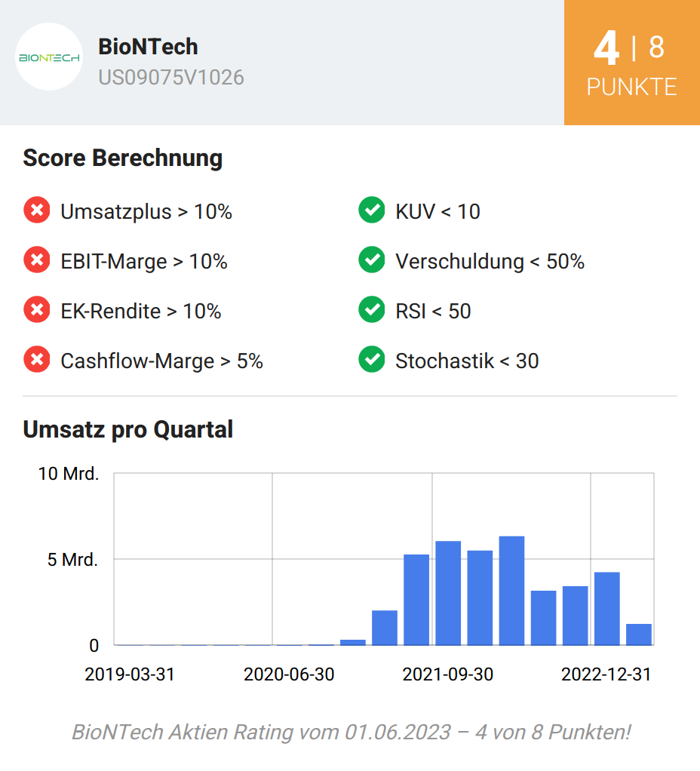Click the 2020-06-30 x-axis date label

[x=289, y=674]
